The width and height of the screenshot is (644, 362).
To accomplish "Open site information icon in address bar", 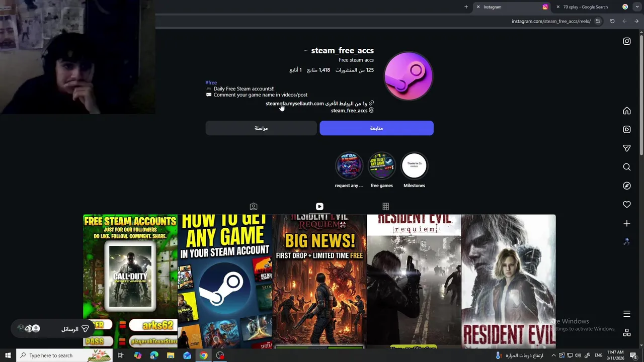I will click(x=598, y=21).
